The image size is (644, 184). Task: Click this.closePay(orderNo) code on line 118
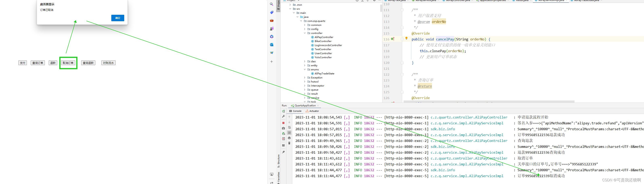(443, 51)
